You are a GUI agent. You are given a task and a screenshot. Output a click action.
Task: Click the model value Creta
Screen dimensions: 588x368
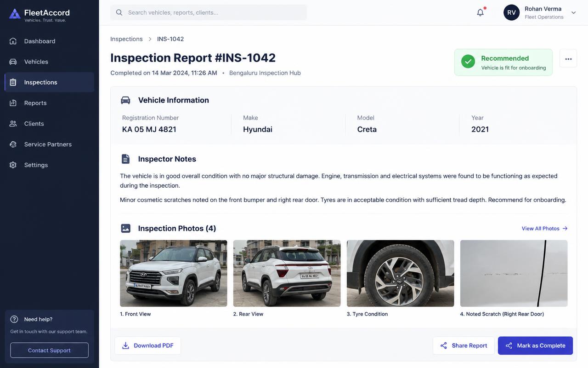(367, 129)
